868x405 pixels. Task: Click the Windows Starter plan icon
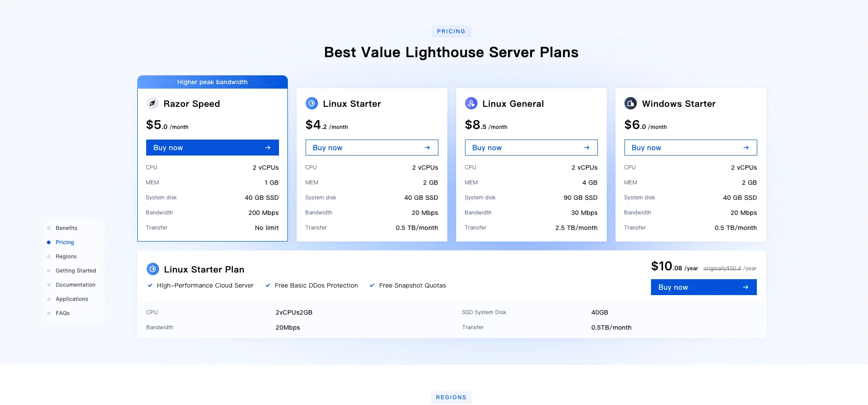point(631,103)
